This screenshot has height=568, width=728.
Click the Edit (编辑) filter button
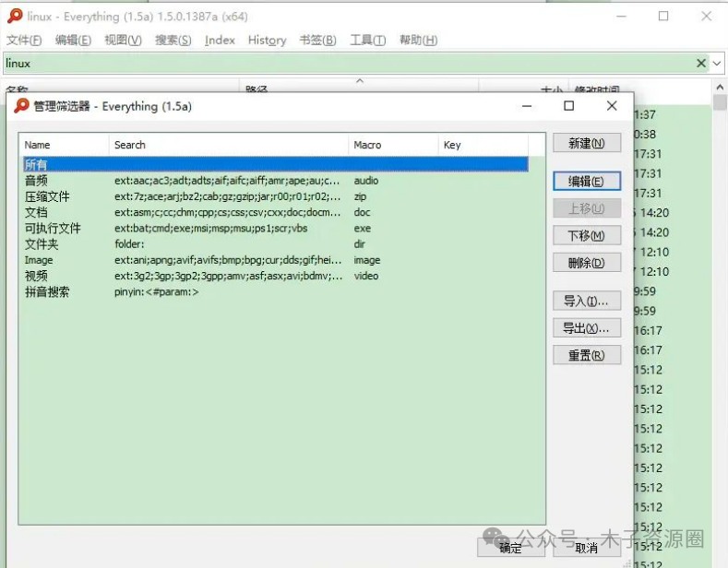[x=587, y=181]
